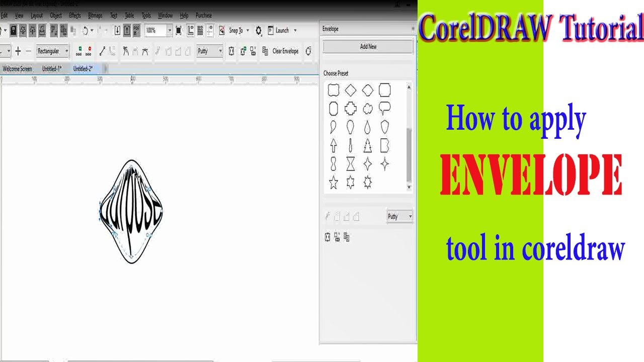Viewport: 644px width, 362px height.
Task: Select the up arrow envelope preset
Action: (x=333, y=145)
